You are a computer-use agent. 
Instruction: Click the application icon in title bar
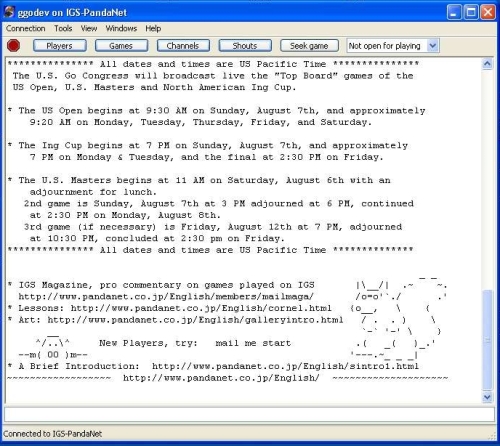9,12
